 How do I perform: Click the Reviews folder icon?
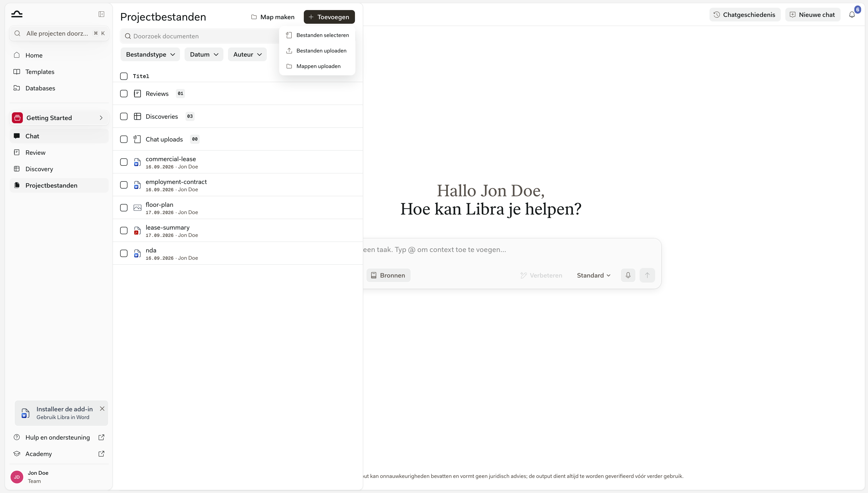pos(137,94)
